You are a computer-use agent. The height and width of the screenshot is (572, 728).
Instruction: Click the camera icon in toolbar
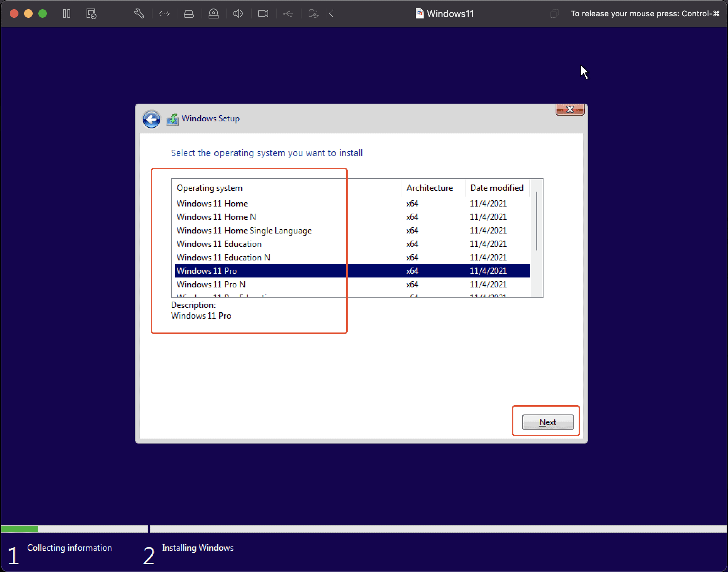(x=263, y=14)
